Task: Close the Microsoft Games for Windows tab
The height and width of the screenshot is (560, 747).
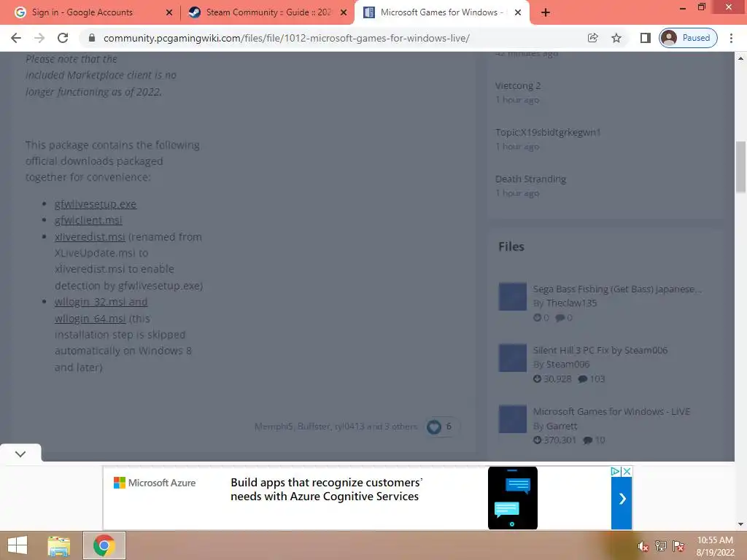Action: click(518, 12)
